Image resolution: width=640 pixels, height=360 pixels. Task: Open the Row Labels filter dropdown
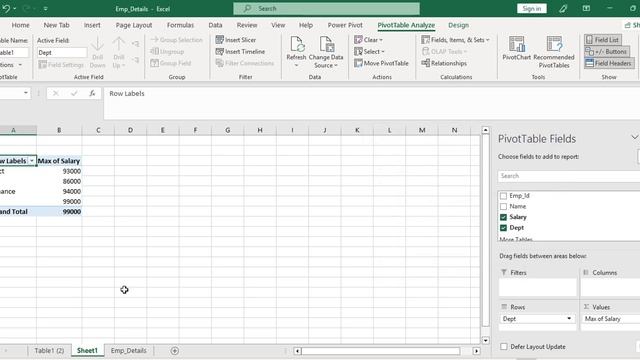tap(31, 161)
